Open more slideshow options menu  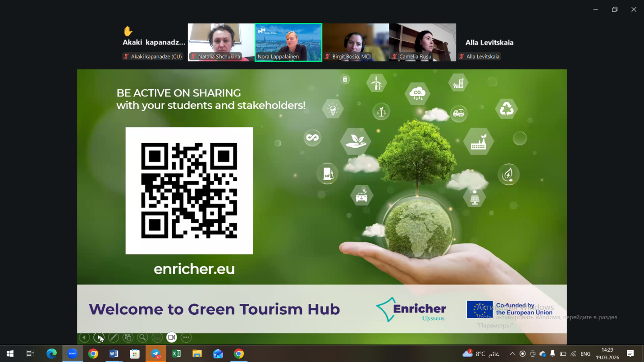click(186, 337)
